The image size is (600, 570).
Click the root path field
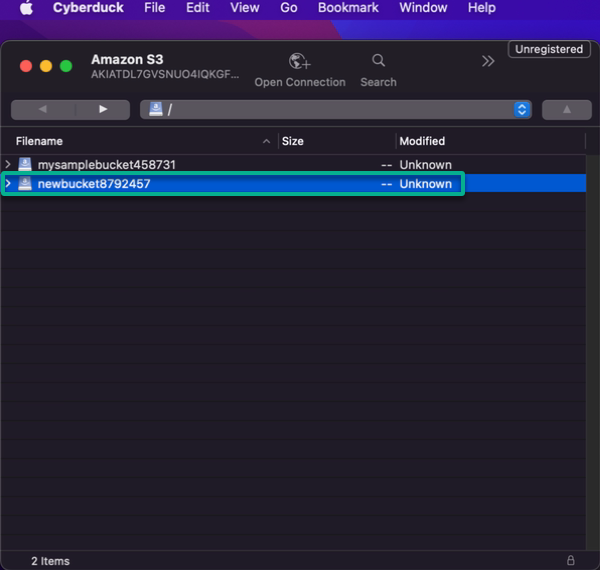[336, 110]
